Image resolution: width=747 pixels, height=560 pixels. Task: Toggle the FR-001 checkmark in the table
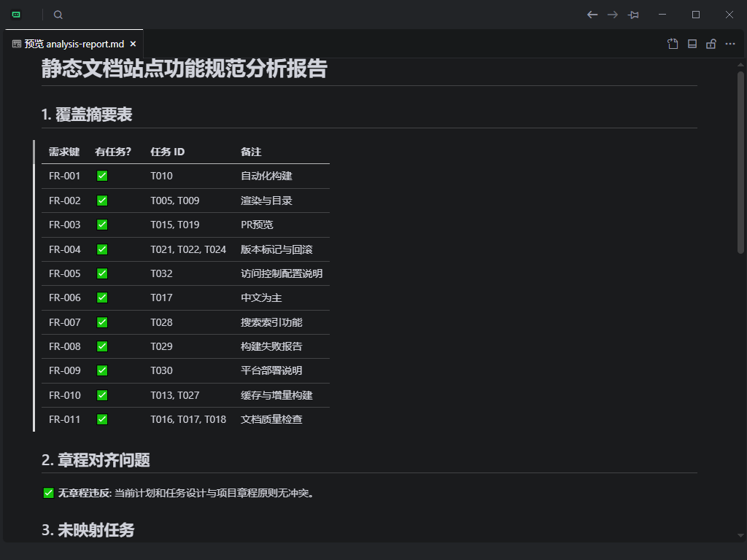[x=102, y=176]
